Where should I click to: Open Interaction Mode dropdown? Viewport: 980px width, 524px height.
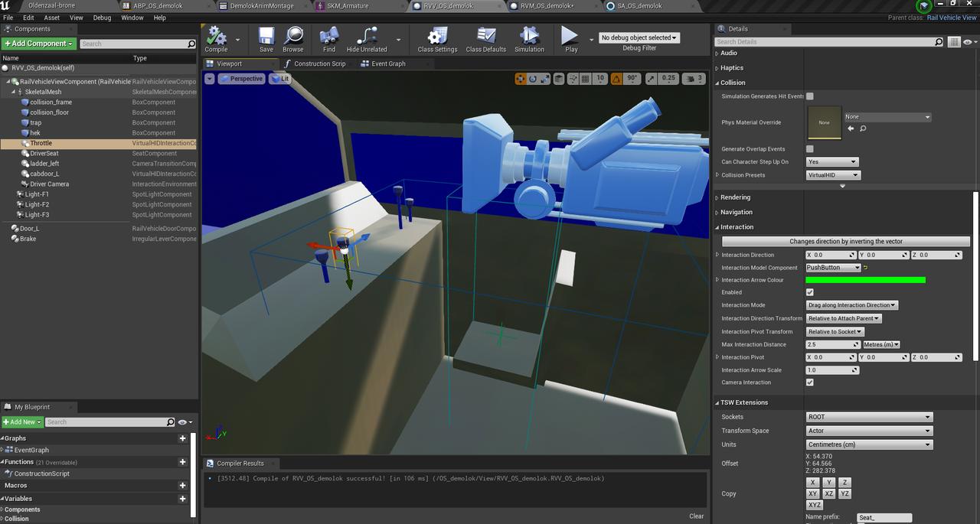tap(852, 305)
